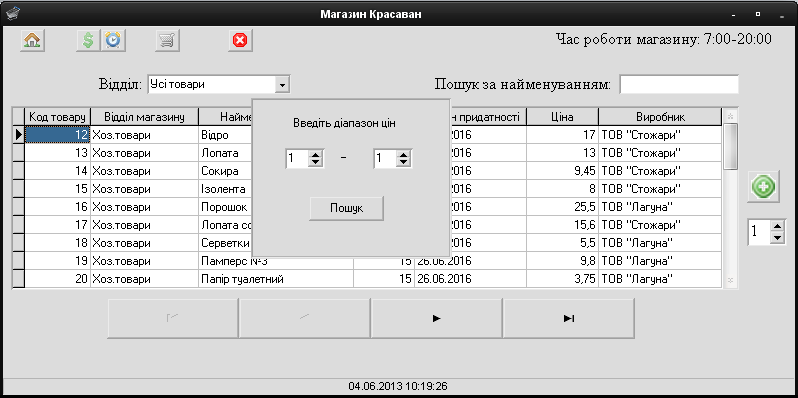
Task: Go to previous record navigator button
Action: (305, 319)
